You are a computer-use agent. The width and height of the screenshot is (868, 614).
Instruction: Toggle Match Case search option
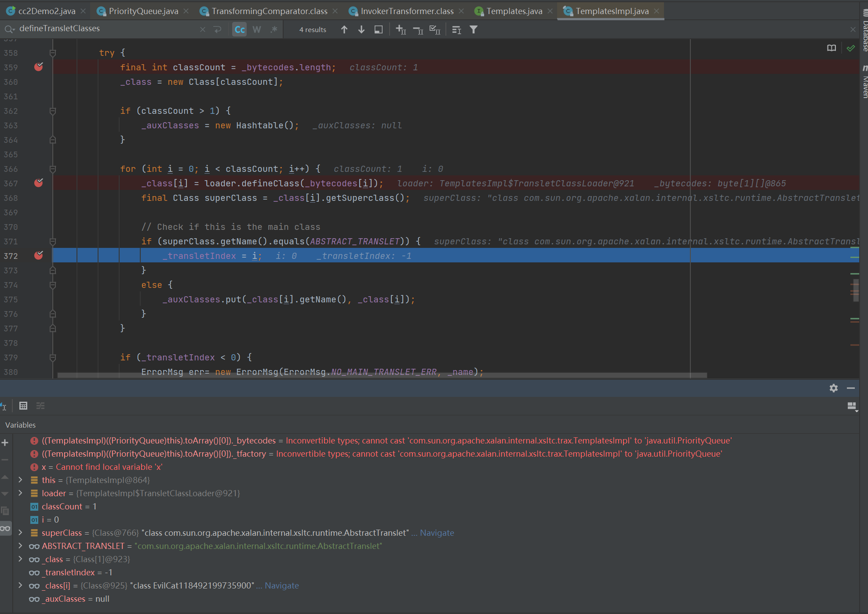[x=240, y=29]
